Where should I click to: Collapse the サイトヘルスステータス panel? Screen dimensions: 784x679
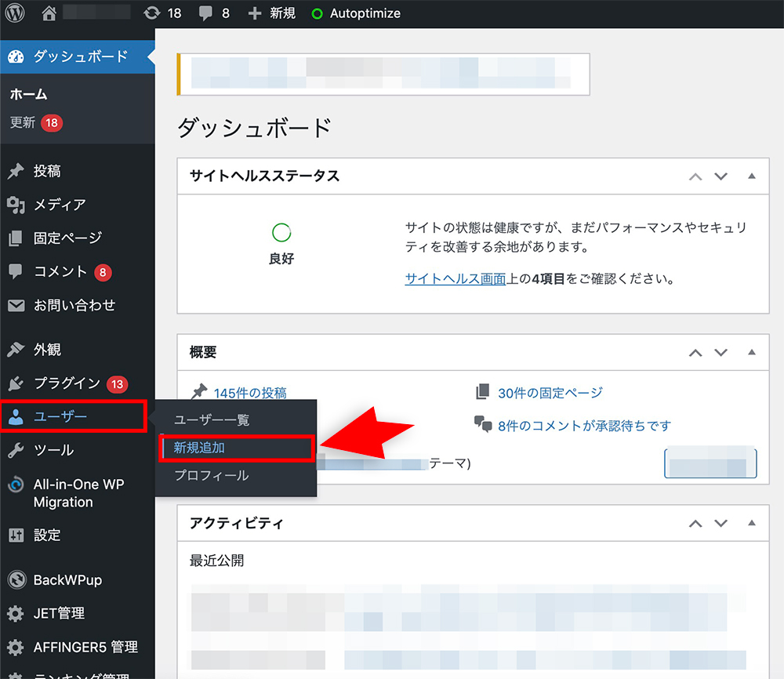coord(752,176)
